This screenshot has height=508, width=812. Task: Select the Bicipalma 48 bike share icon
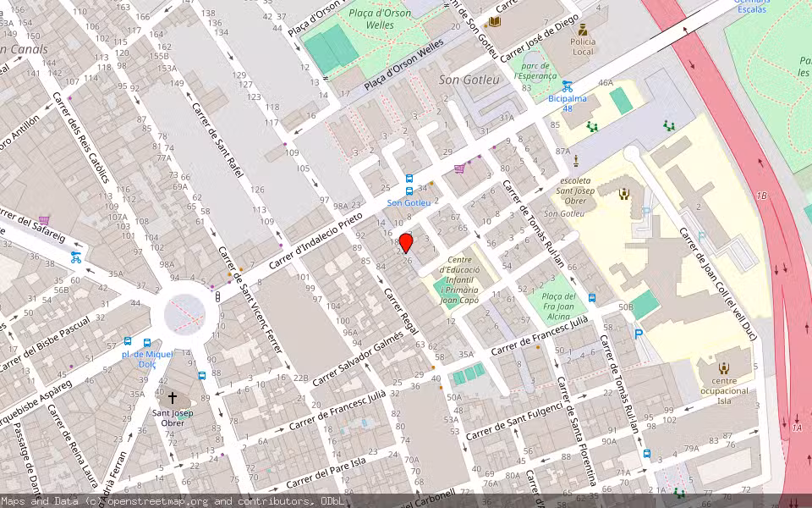tap(568, 84)
